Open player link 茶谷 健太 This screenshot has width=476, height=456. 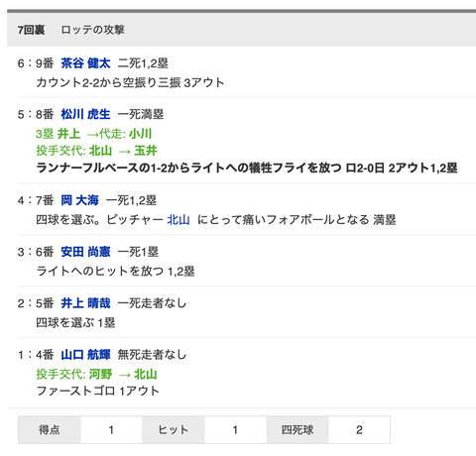[x=85, y=63]
